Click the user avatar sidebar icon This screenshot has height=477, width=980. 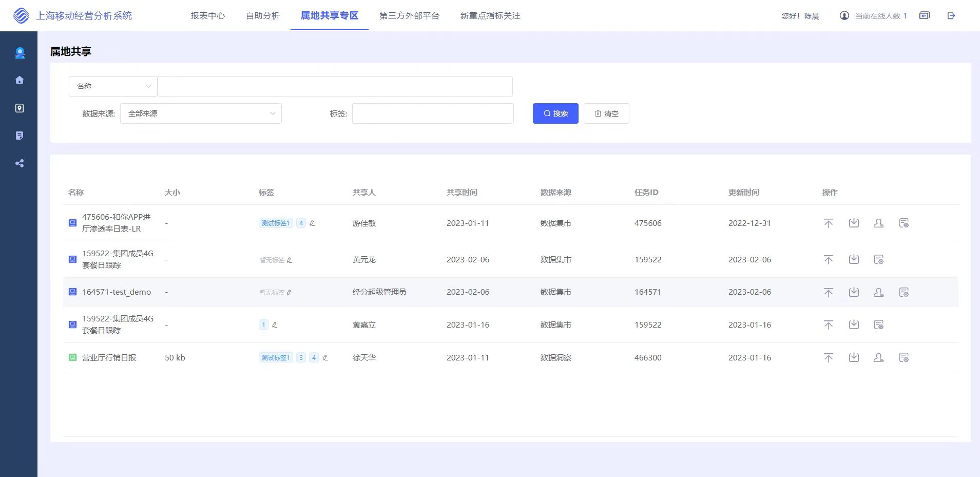point(20,53)
